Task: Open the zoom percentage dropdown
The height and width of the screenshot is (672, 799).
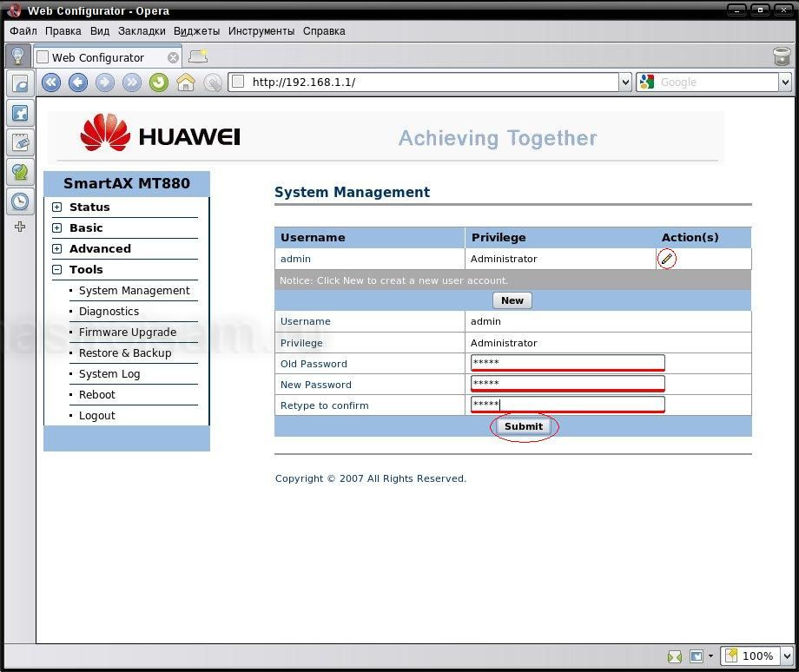Action: [x=788, y=656]
